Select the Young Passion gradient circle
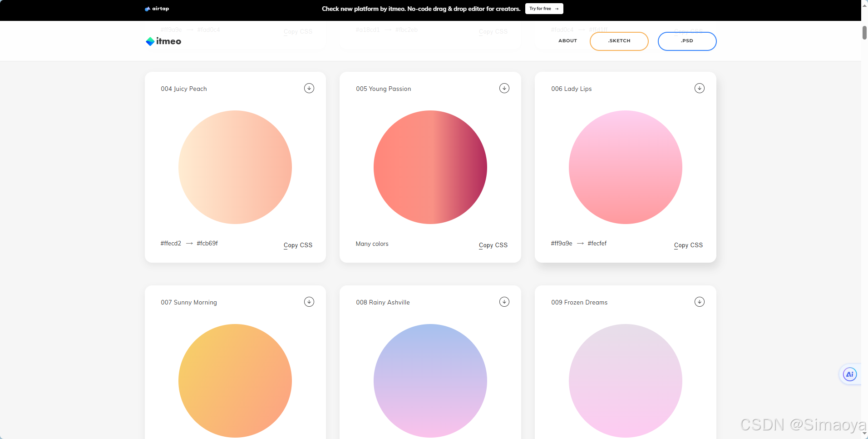868x439 pixels. [x=430, y=167]
